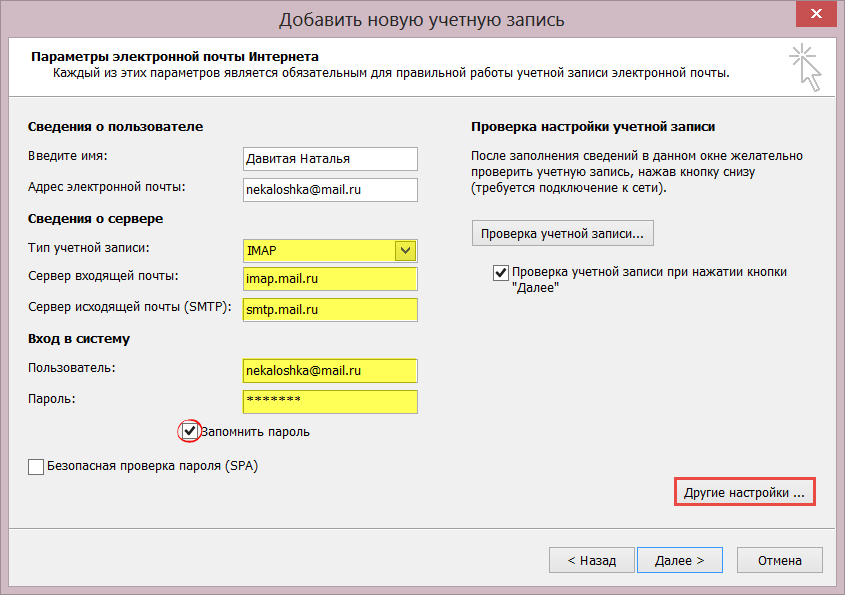This screenshot has width=845, height=595.
Task: Click the outgoing SMTP server field smtp.mail.ru
Action: coord(330,310)
